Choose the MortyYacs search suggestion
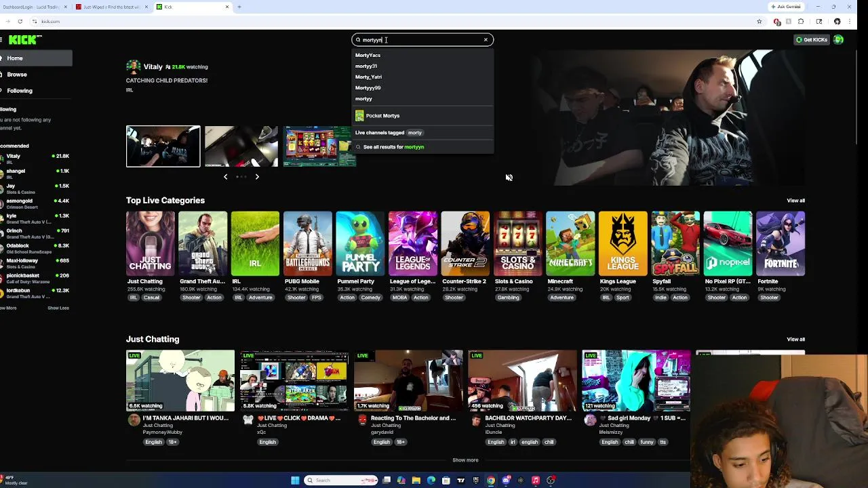868x488 pixels. tap(422, 56)
